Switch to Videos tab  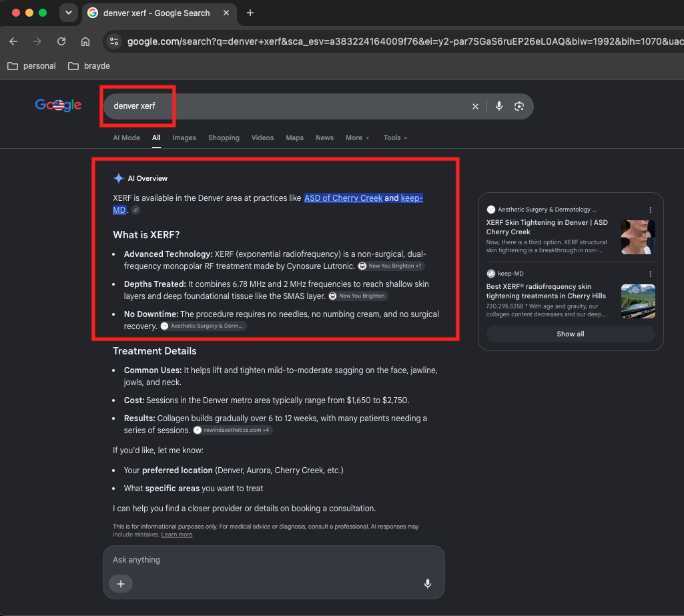click(263, 137)
